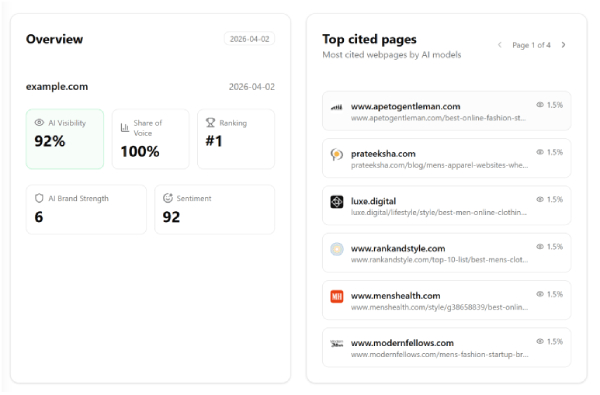Select the Sentiment 92 card
The height and width of the screenshot is (395, 600).
(x=215, y=210)
